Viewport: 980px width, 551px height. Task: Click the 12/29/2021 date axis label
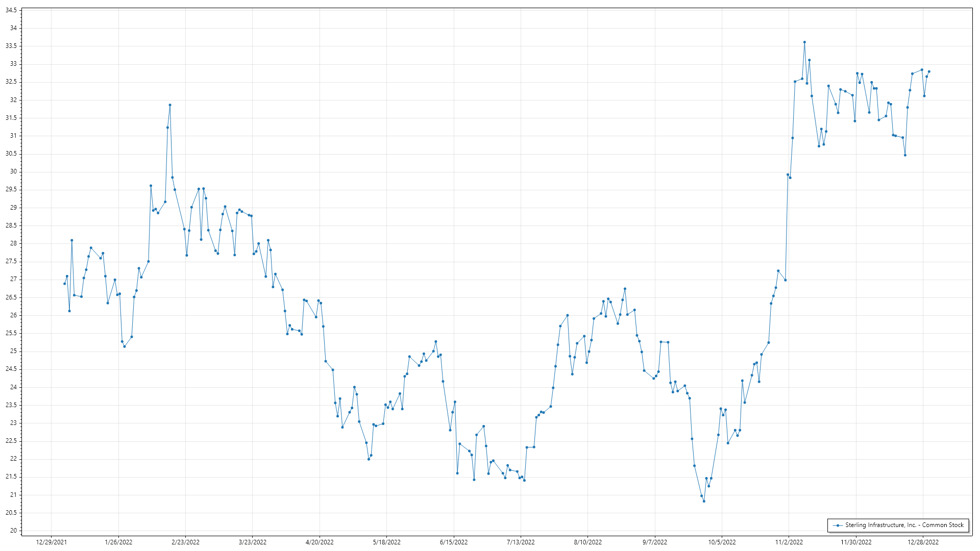click(x=51, y=542)
